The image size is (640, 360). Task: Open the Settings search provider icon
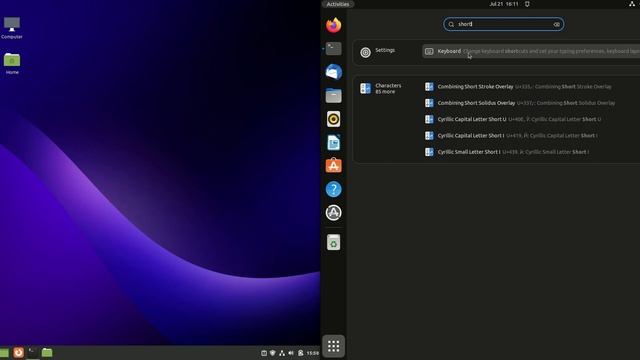coord(365,52)
